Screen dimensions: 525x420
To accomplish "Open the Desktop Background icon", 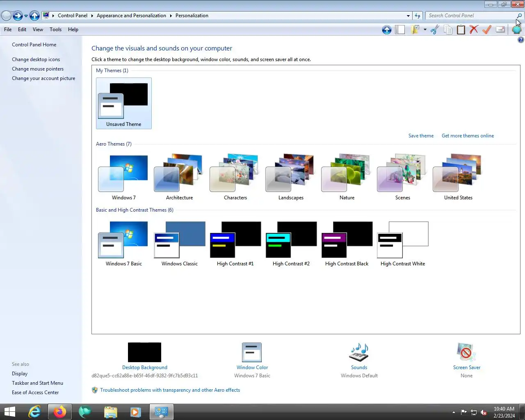I will pos(144,352).
